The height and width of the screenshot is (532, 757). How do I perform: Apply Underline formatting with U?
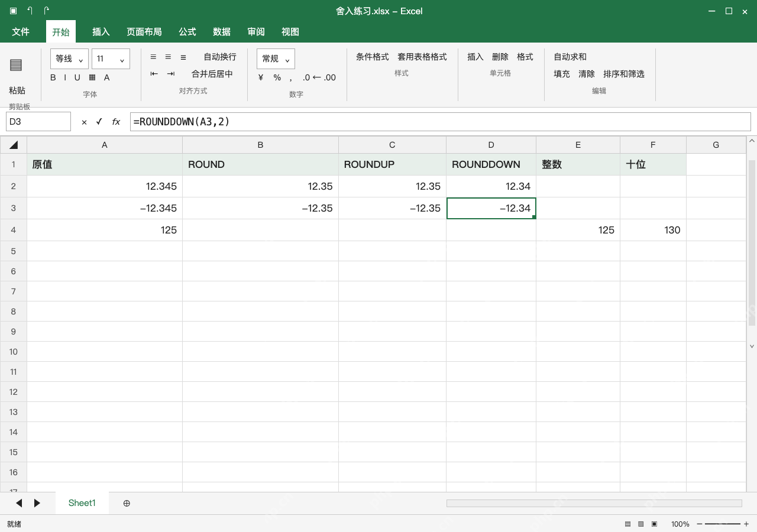[77, 77]
